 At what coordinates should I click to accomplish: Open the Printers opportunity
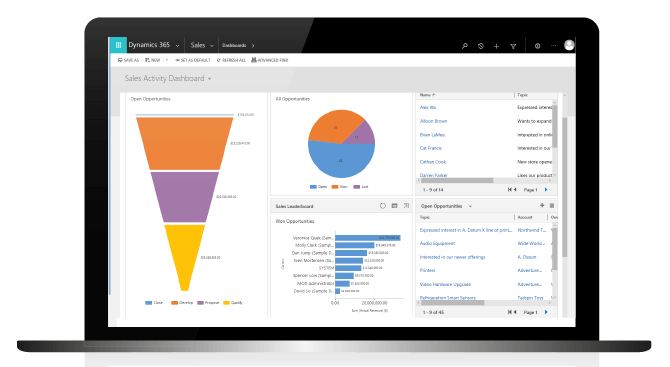(x=427, y=270)
